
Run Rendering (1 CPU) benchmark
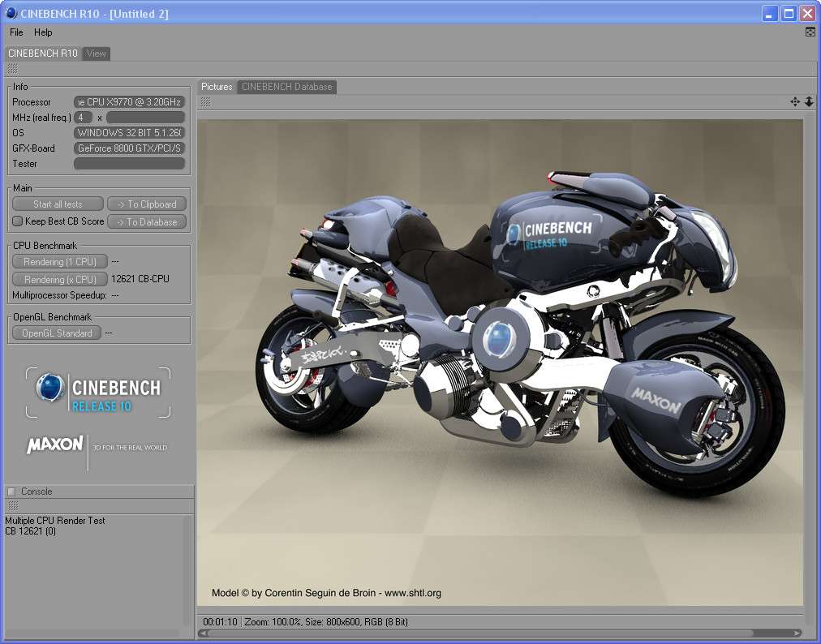click(60, 261)
